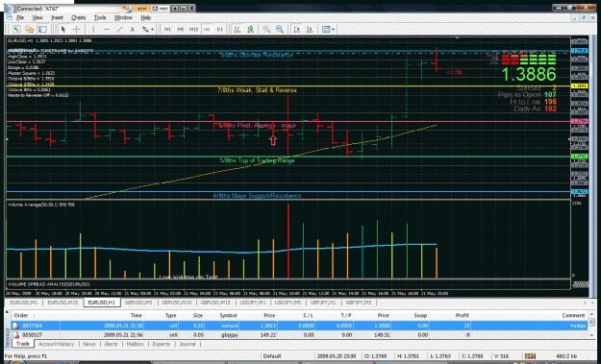This screenshot has height=364, width=601.
Task: Open the Journal tab in Terminal
Action: click(188, 344)
